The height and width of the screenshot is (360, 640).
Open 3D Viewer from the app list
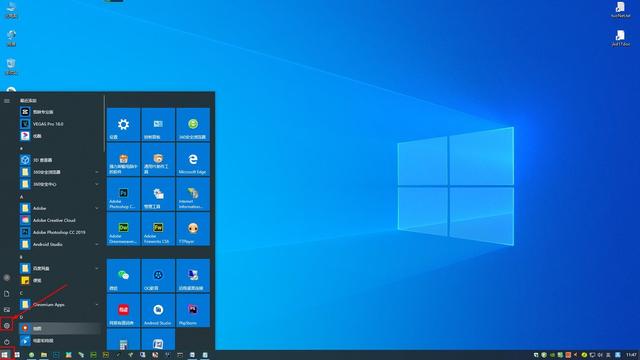(60, 160)
